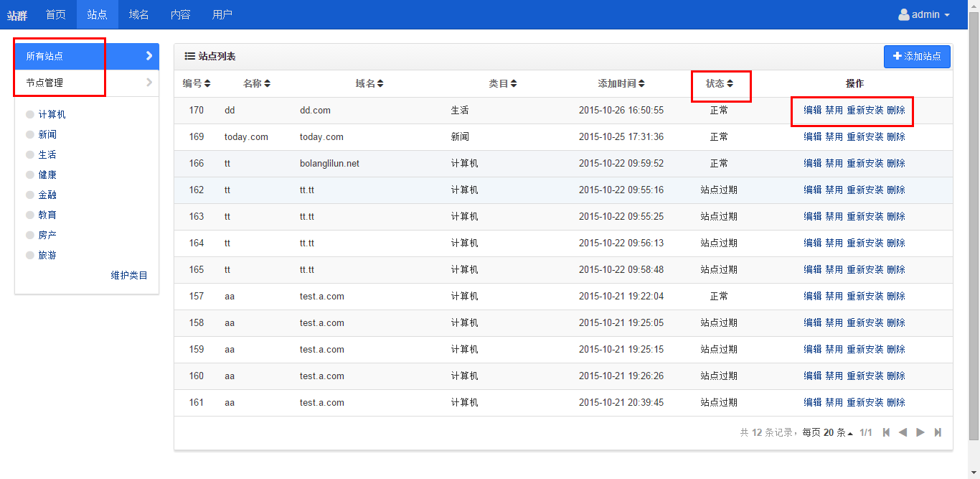
Task: Open the 内容 navigation tab
Action: [181, 14]
